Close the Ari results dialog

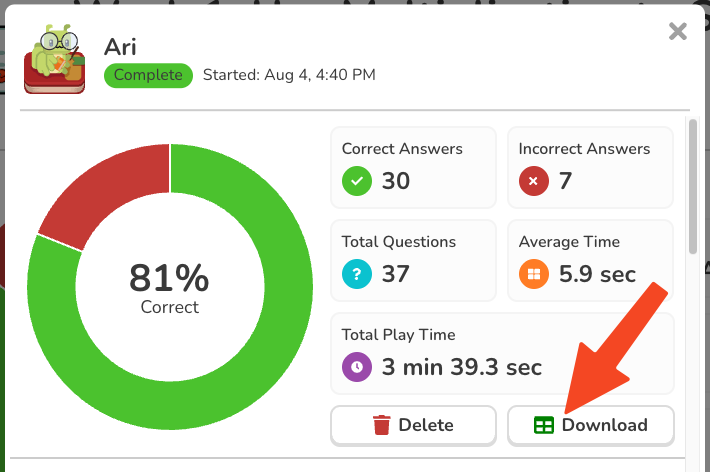point(678,32)
